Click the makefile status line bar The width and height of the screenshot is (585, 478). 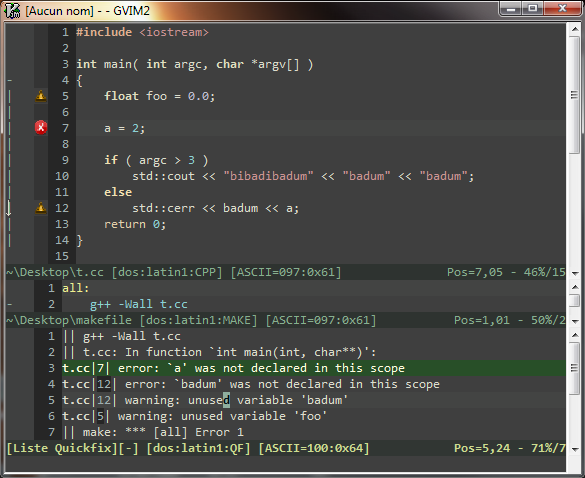click(x=286, y=320)
